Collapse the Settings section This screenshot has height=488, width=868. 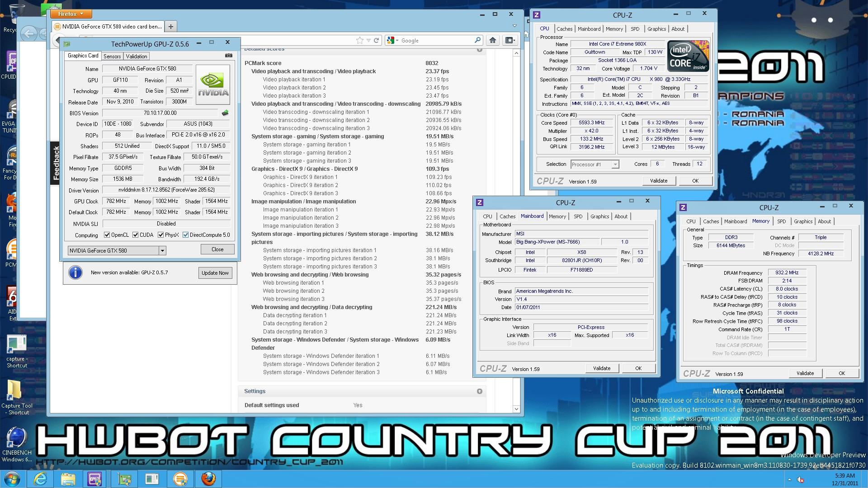click(479, 391)
